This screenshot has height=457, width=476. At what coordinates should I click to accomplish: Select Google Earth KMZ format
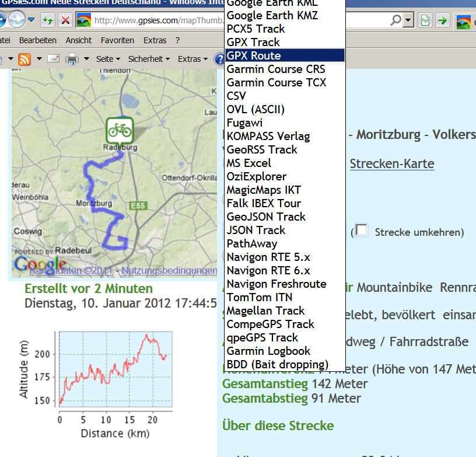pyautogui.click(x=285, y=16)
